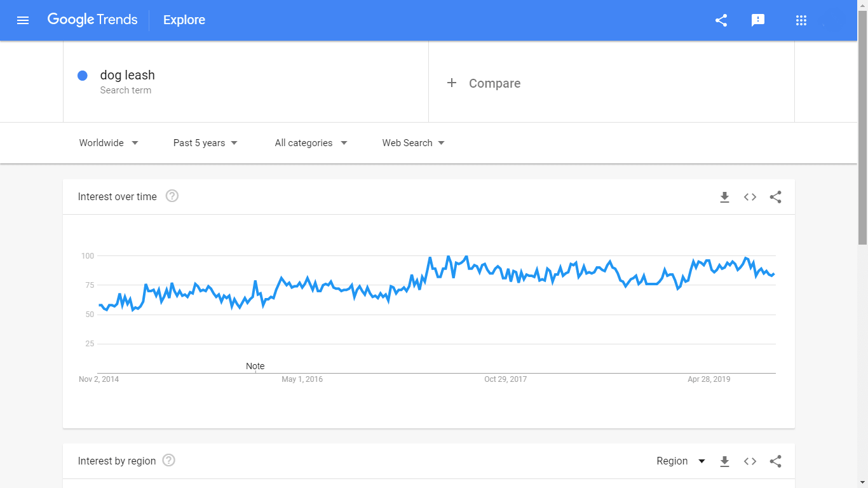Open embed code for Interest over time
Image resolution: width=868 pixels, height=488 pixels.
pos(750,197)
